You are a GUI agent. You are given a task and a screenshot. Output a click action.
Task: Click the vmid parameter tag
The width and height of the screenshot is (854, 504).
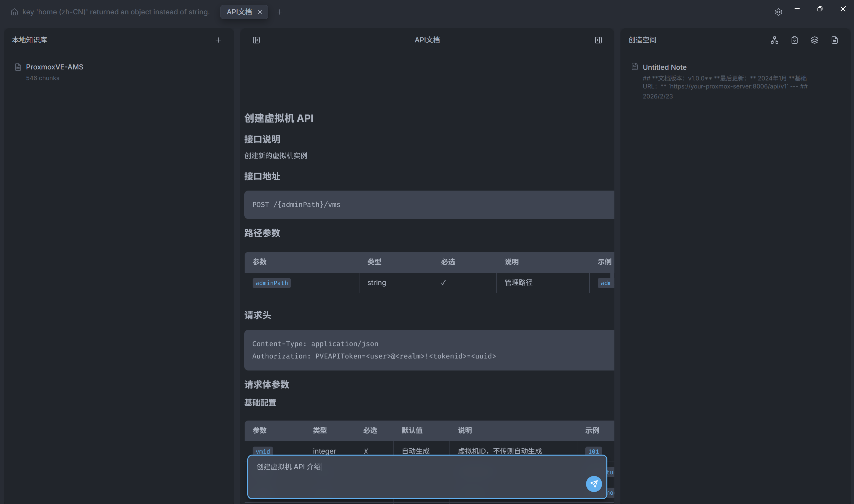click(263, 451)
